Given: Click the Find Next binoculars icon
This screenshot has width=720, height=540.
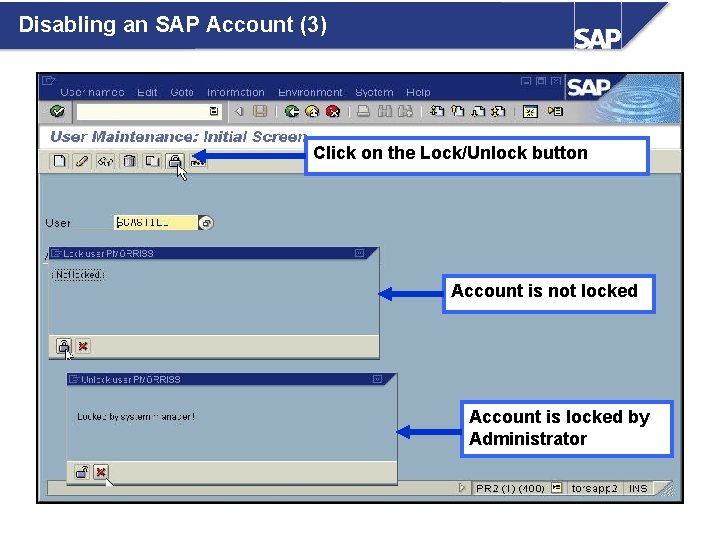Looking at the screenshot, I should click(x=405, y=111).
